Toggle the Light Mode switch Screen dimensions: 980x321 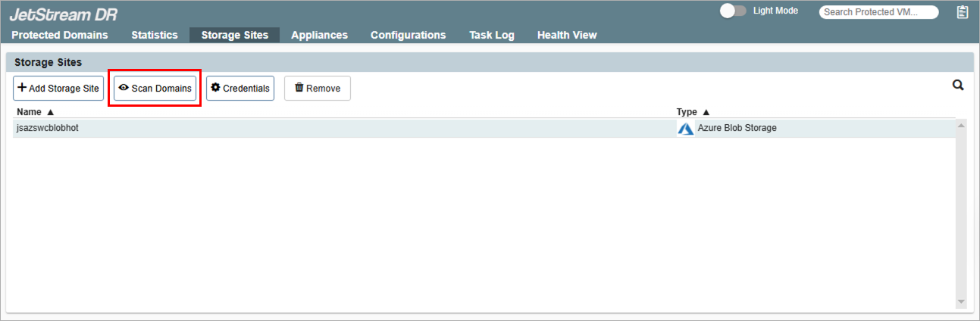[731, 11]
